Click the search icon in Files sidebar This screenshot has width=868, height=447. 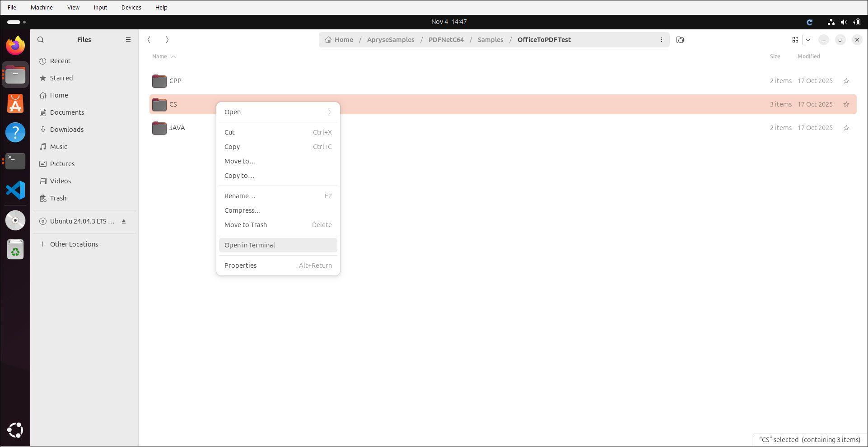coord(41,40)
